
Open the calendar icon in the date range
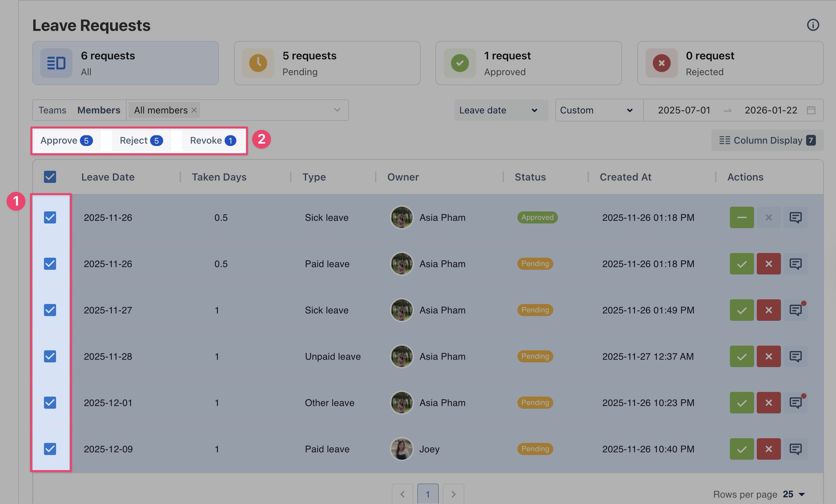[x=811, y=110]
